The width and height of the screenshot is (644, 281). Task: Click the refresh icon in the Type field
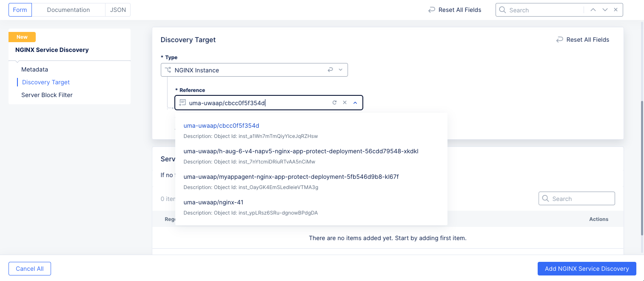coord(331,69)
